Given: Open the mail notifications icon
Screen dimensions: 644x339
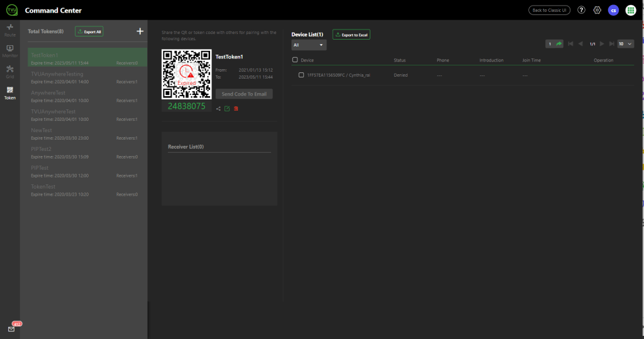Looking at the screenshot, I should [11, 329].
